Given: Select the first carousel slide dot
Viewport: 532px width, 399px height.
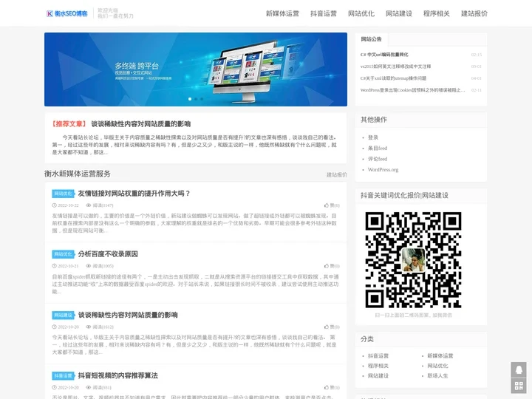Looking at the screenshot, I should (190, 99).
